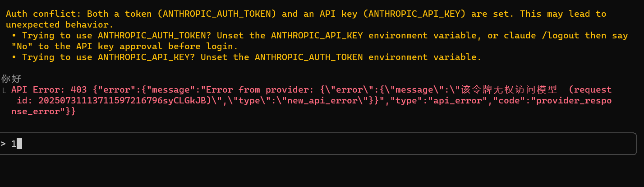This screenshot has height=187, width=644.
Task: Click the "unexpected behavior." text
Action: click(60, 25)
